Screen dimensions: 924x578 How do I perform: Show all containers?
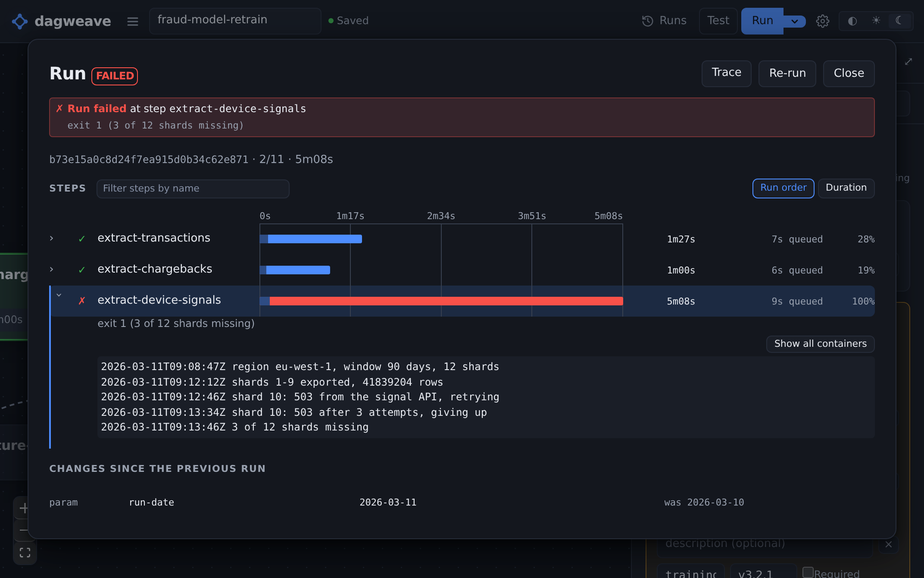point(820,344)
